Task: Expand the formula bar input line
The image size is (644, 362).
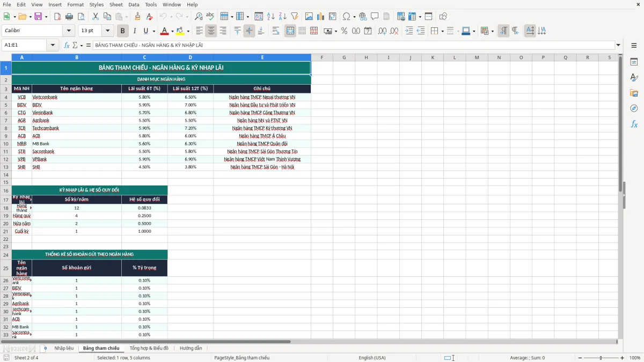Action: pyautogui.click(x=618, y=45)
